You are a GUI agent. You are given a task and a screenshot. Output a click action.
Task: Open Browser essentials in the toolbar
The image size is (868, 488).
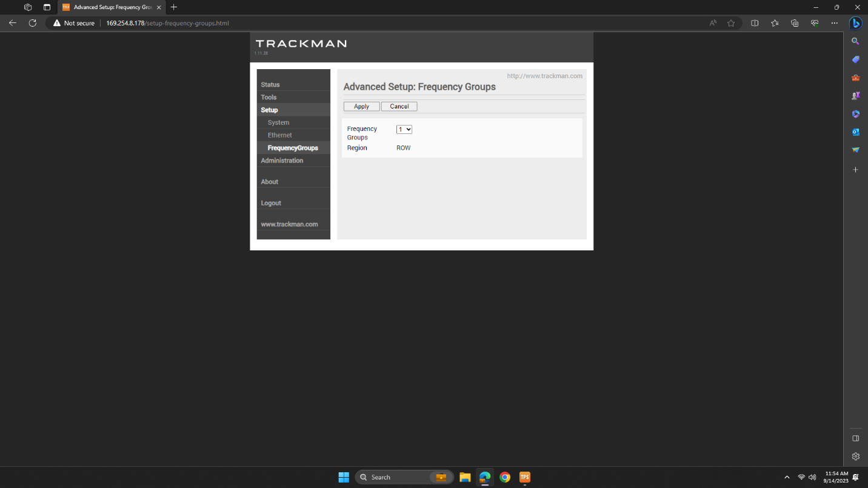click(814, 23)
